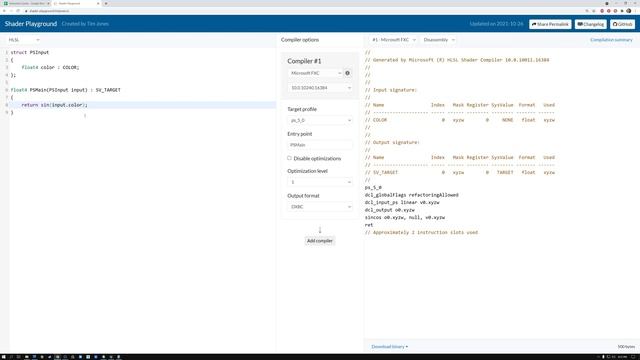Click the Approximately 2 instruction slots comment
Image resolution: width=640 pixels, height=360 pixels.
point(421,232)
